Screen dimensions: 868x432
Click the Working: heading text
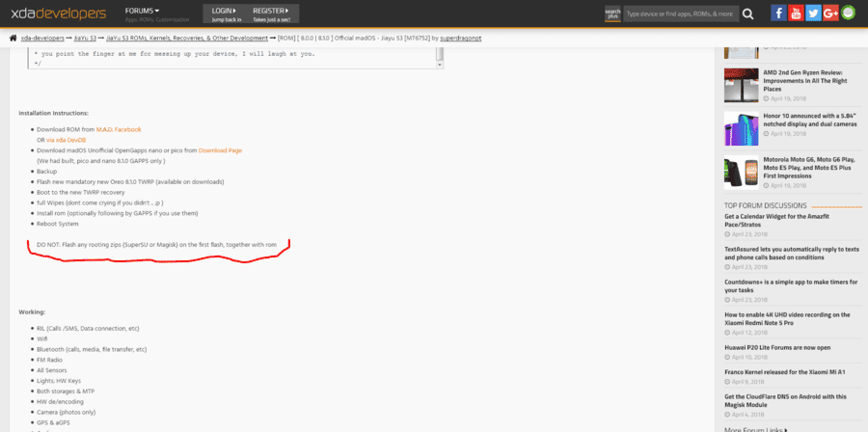click(x=32, y=312)
